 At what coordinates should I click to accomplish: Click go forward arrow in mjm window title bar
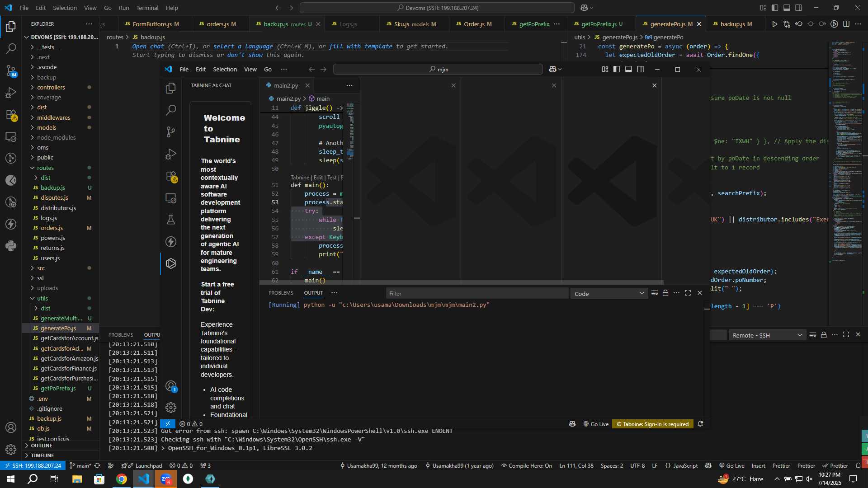pyautogui.click(x=323, y=69)
